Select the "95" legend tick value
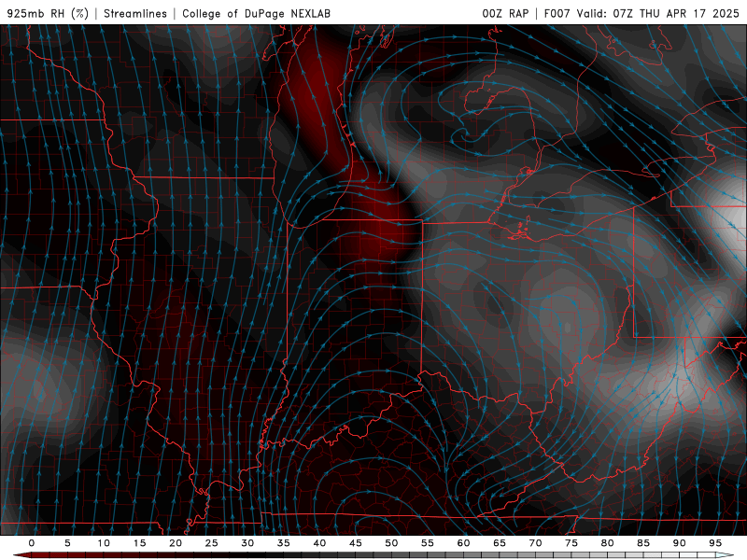Image resolution: width=747 pixels, height=560 pixels. (715, 543)
